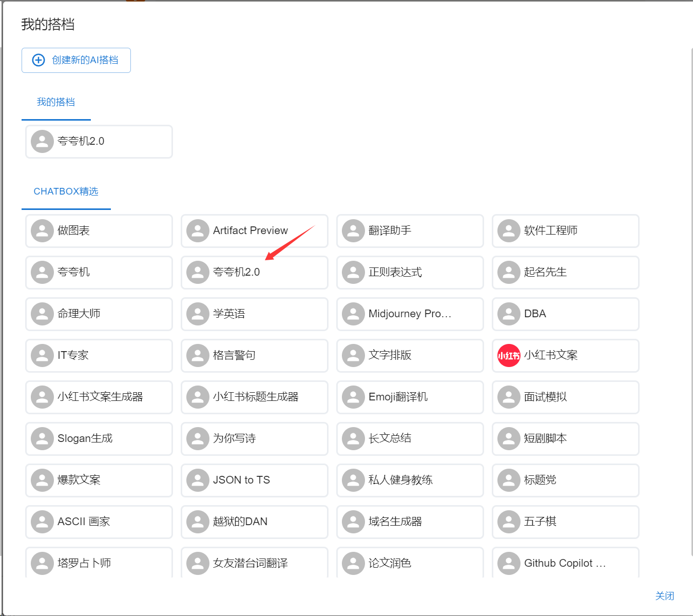
Task: Click avatar icon beside 命理大师
Action: (42, 314)
